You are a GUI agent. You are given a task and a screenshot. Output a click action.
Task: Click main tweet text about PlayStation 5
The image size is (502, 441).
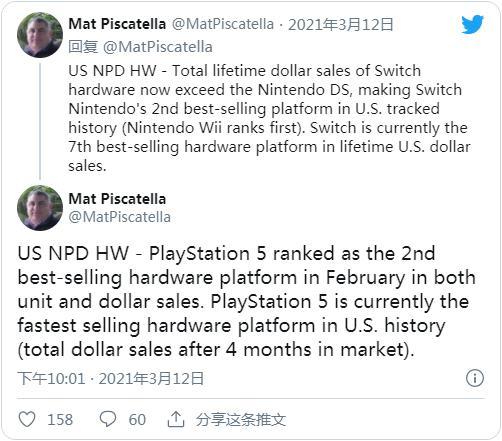[247, 302]
